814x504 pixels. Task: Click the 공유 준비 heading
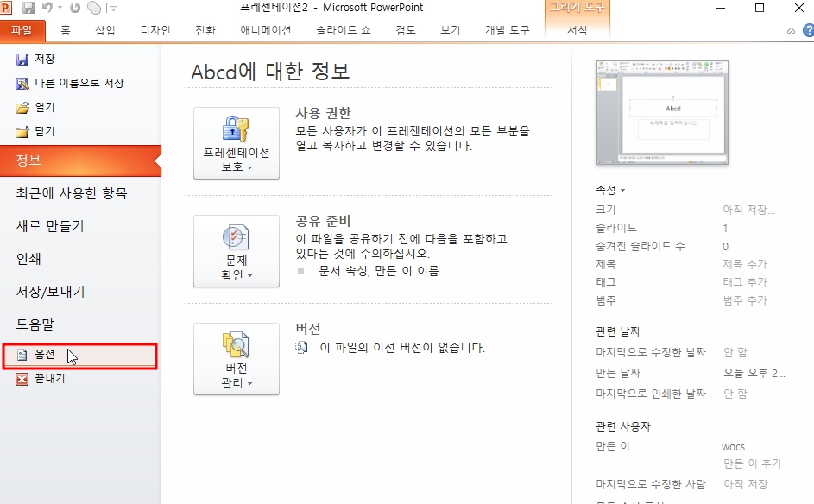[x=324, y=221]
